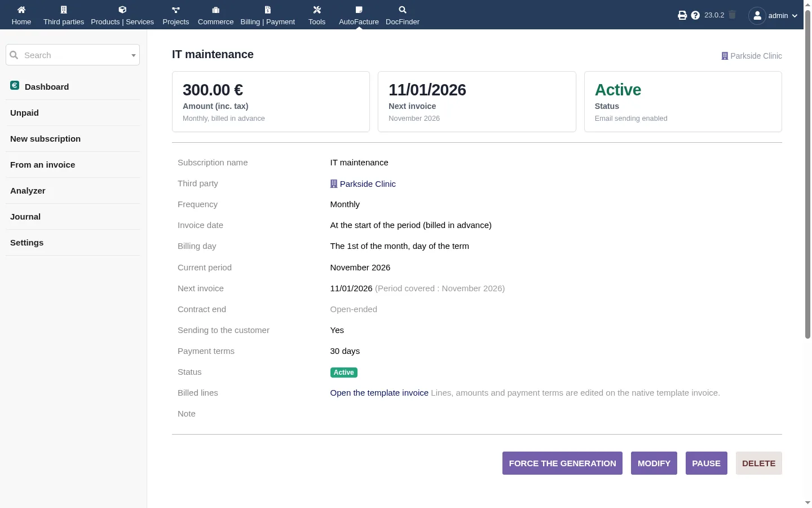Click the Parkside Clinic link at the top right

pos(756,56)
